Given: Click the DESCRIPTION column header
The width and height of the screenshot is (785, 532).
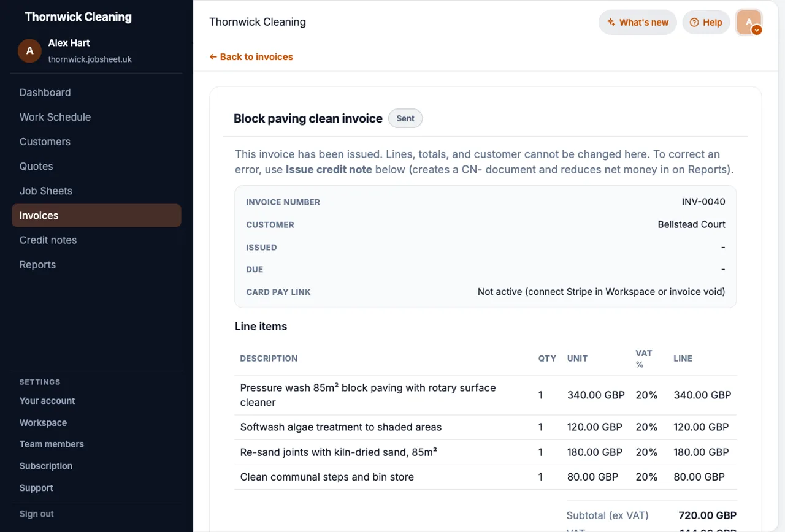Looking at the screenshot, I should (x=269, y=359).
